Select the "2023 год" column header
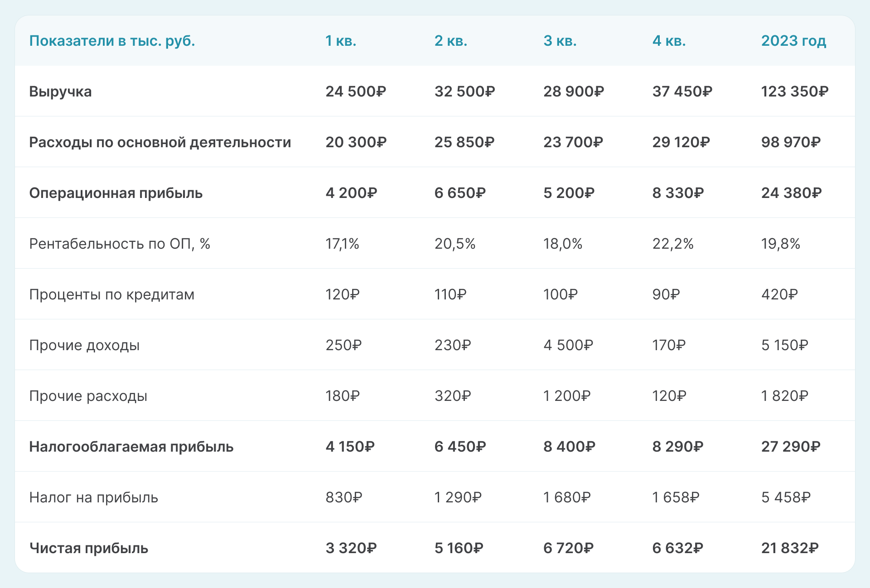Image resolution: width=870 pixels, height=588 pixels. point(793,41)
